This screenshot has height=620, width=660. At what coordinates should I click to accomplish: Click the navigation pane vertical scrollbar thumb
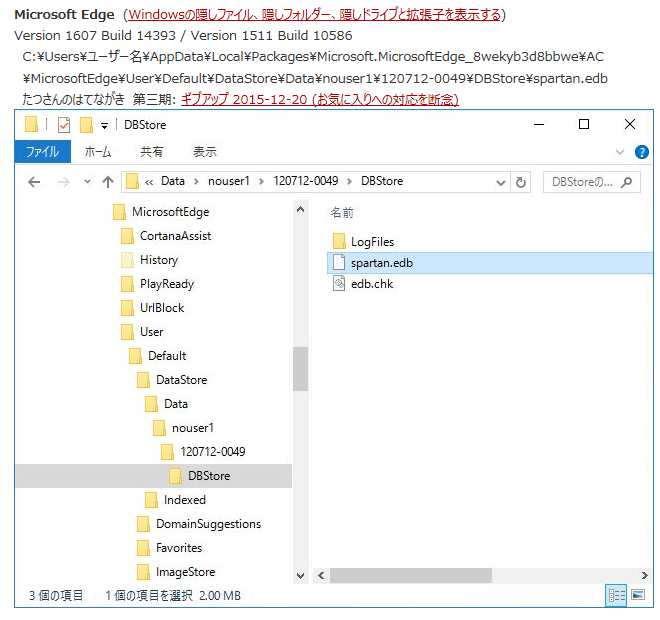tap(300, 369)
